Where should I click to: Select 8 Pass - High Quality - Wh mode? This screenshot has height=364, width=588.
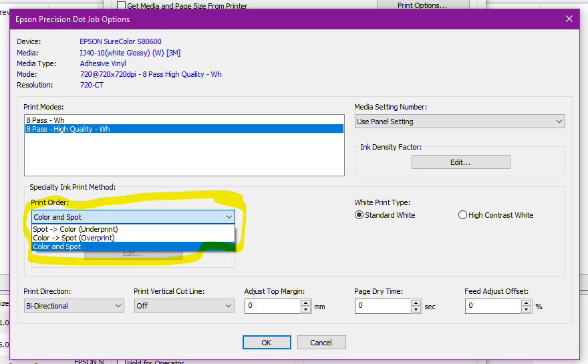184,129
